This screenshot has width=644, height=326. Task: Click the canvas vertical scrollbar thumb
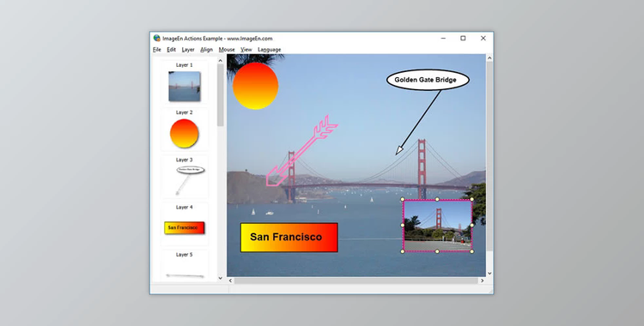[489, 156]
